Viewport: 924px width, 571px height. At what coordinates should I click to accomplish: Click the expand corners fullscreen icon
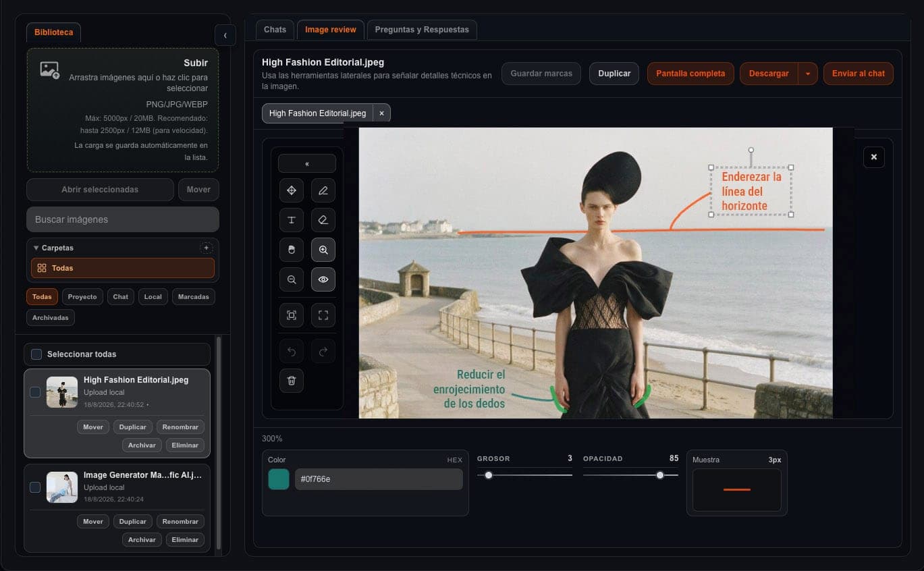click(x=323, y=315)
